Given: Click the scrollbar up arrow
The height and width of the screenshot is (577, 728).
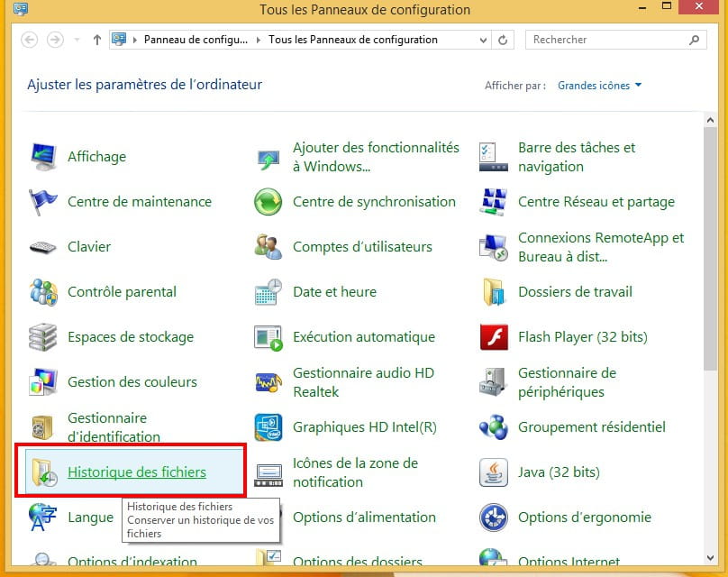Looking at the screenshot, I should (x=710, y=120).
